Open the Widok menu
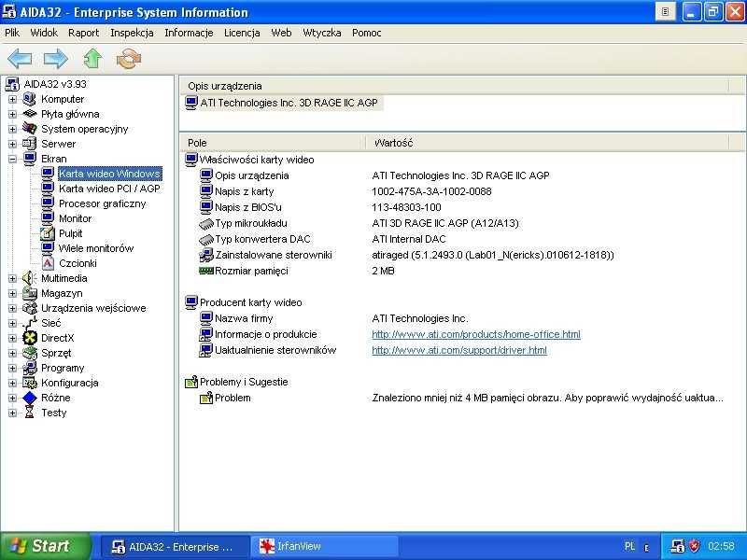This screenshot has height=560, width=747. click(x=44, y=33)
